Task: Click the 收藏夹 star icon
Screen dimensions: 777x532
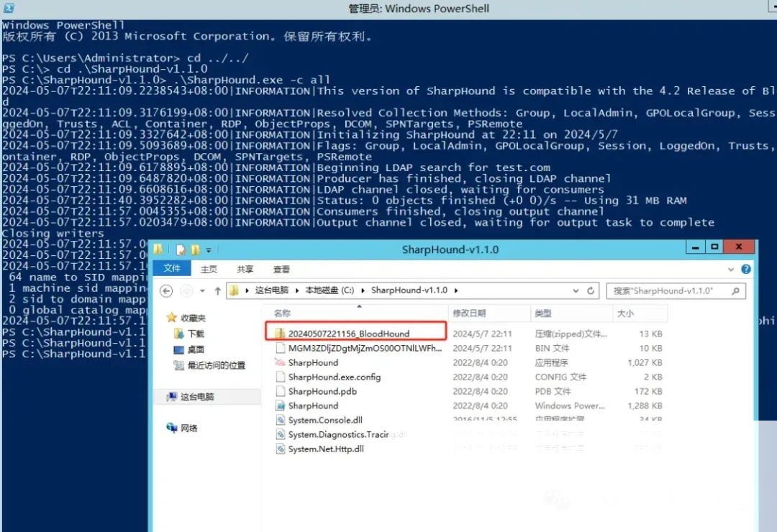Action: [172, 318]
